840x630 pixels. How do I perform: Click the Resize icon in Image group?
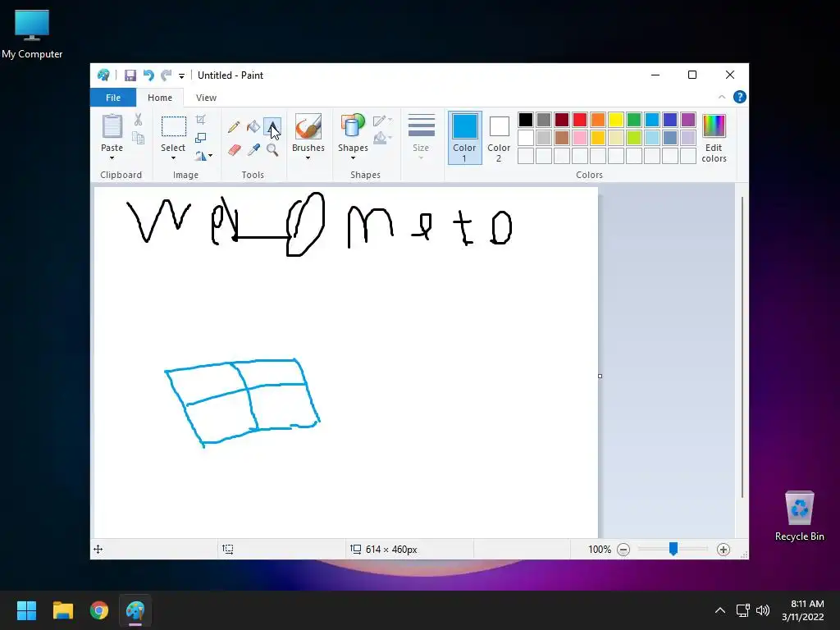200,138
